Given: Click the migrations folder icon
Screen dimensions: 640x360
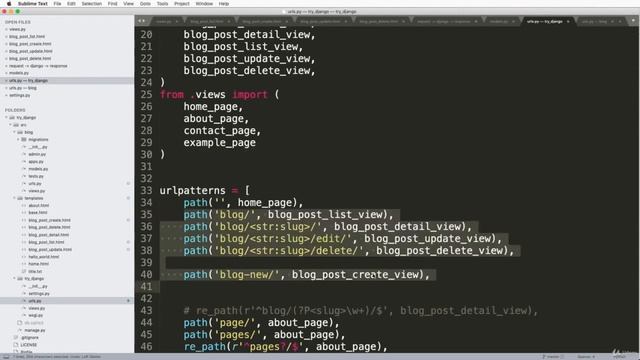Looking at the screenshot, I should click(24, 140).
